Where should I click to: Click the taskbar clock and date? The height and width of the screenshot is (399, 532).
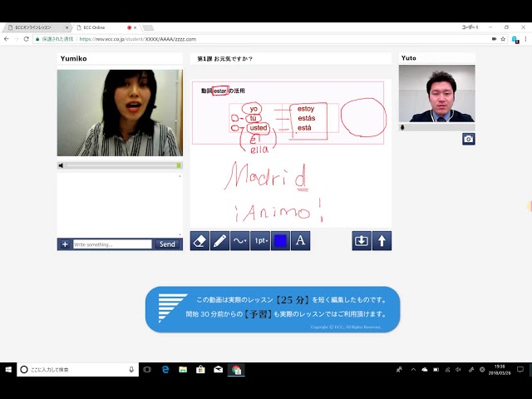click(499, 369)
